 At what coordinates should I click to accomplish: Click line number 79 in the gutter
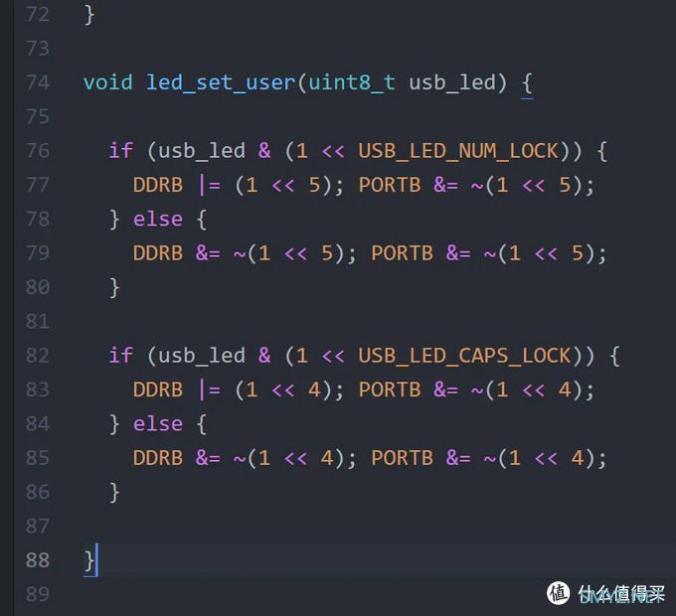[38, 253]
